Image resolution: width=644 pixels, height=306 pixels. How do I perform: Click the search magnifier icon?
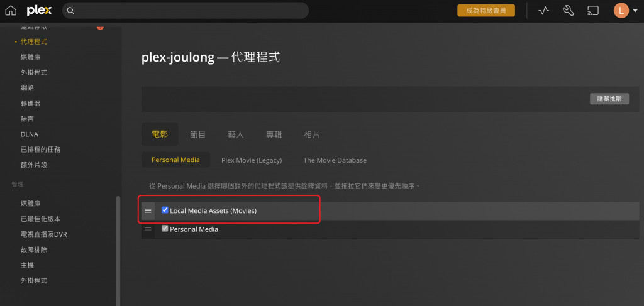point(70,11)
